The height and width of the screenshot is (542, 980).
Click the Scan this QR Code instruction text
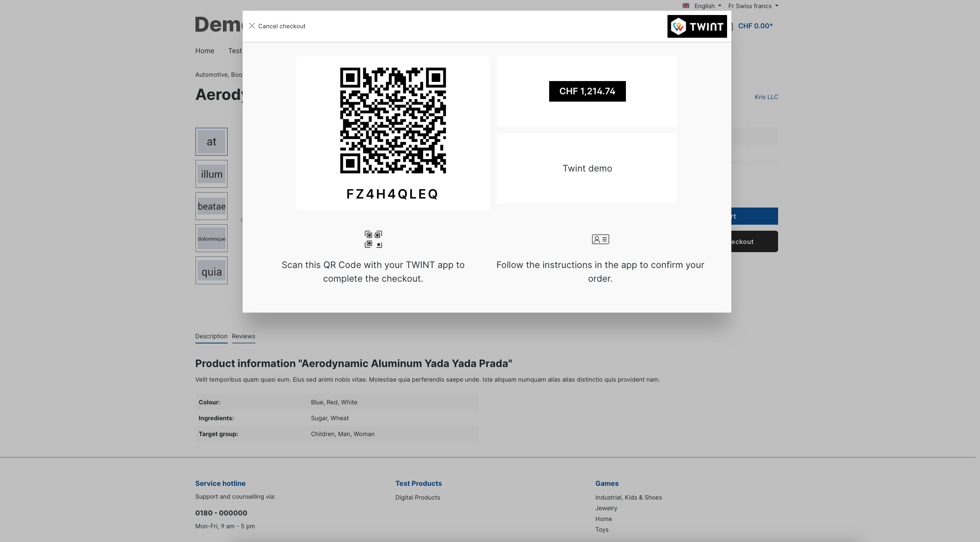click(373, 272)
